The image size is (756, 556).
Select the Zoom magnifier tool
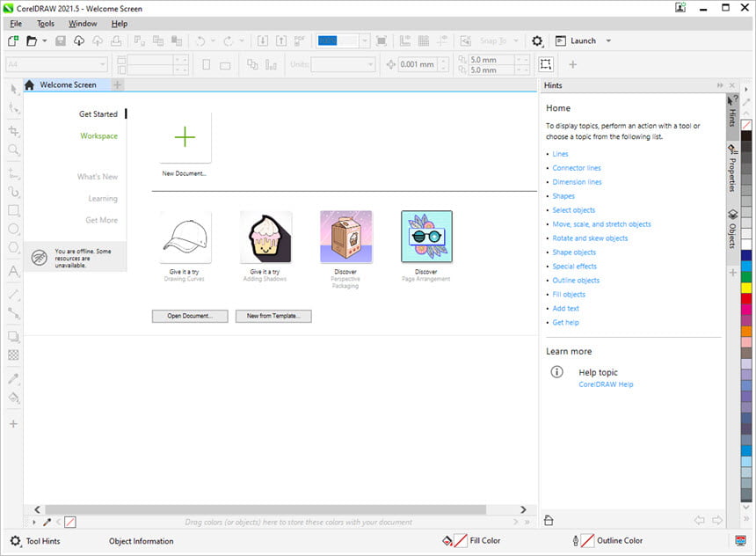[13, 150]
